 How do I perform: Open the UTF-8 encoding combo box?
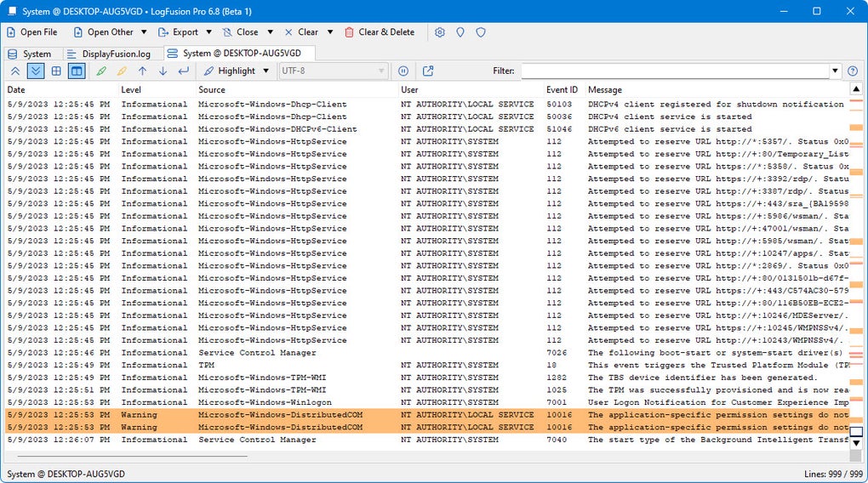333,71
